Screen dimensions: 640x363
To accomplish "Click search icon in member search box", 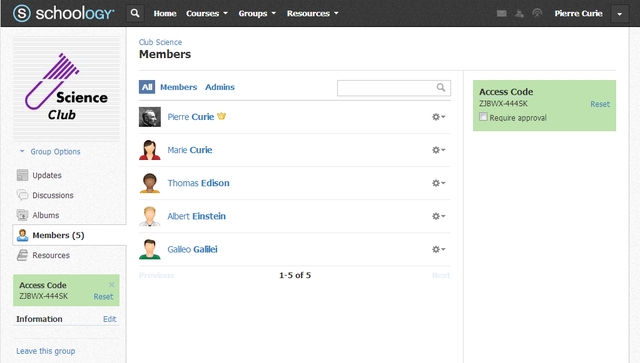I will click(441, 87).
